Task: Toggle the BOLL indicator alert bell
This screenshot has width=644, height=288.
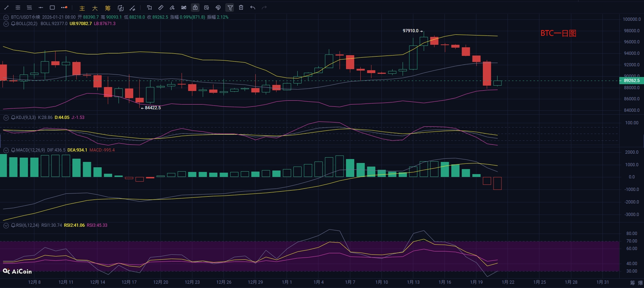Action: click(x=13, y=24)
